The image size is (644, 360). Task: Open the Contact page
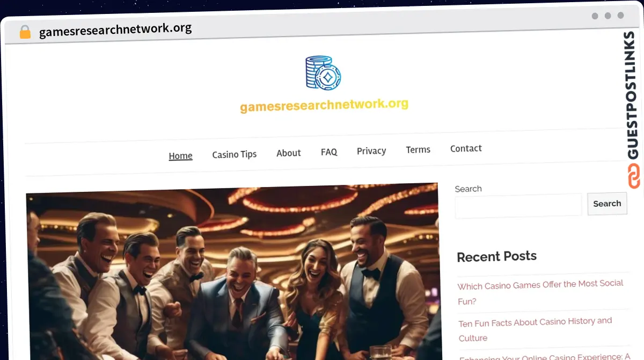coord(466,148)
